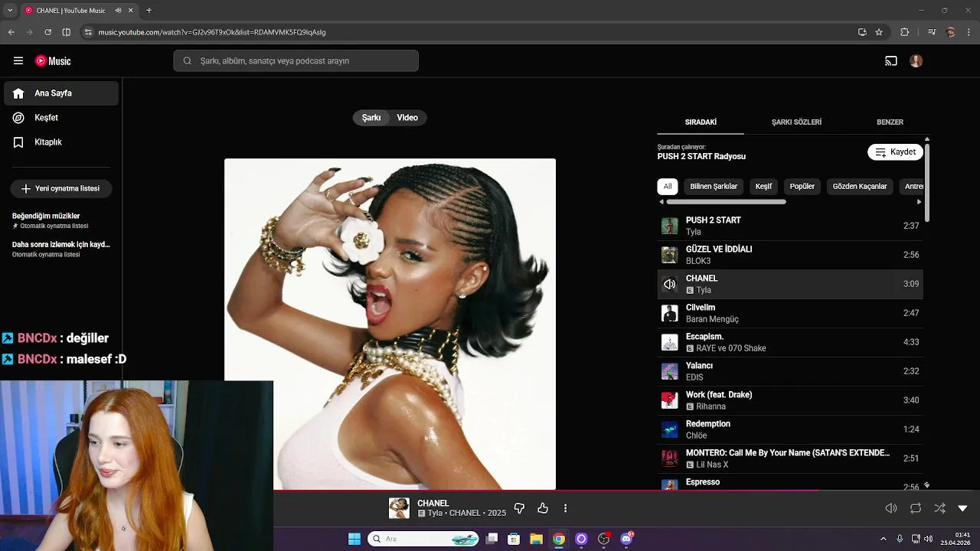980x551 pixels.
Task: Select the Popüler filter chip
Action: point(802,187)
